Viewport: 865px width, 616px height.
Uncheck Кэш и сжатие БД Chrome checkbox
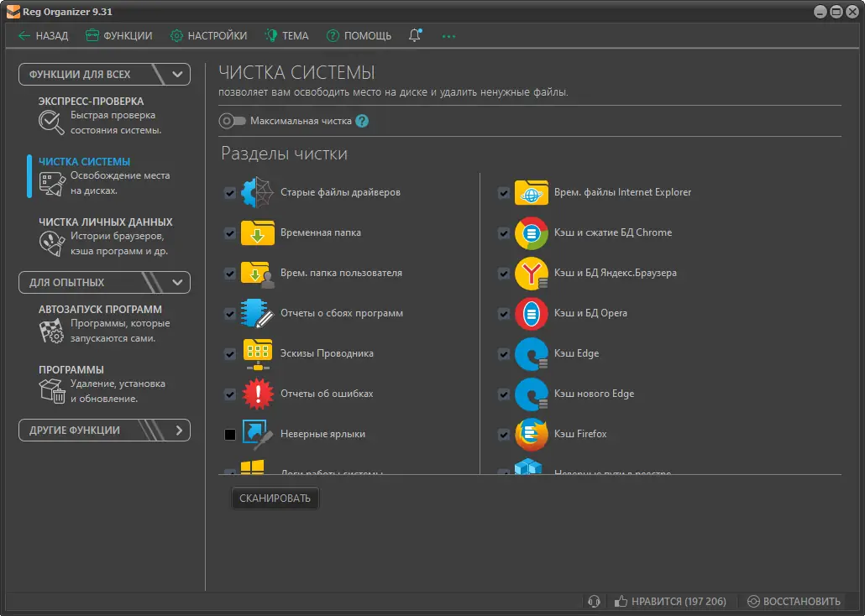click(504, 233)
